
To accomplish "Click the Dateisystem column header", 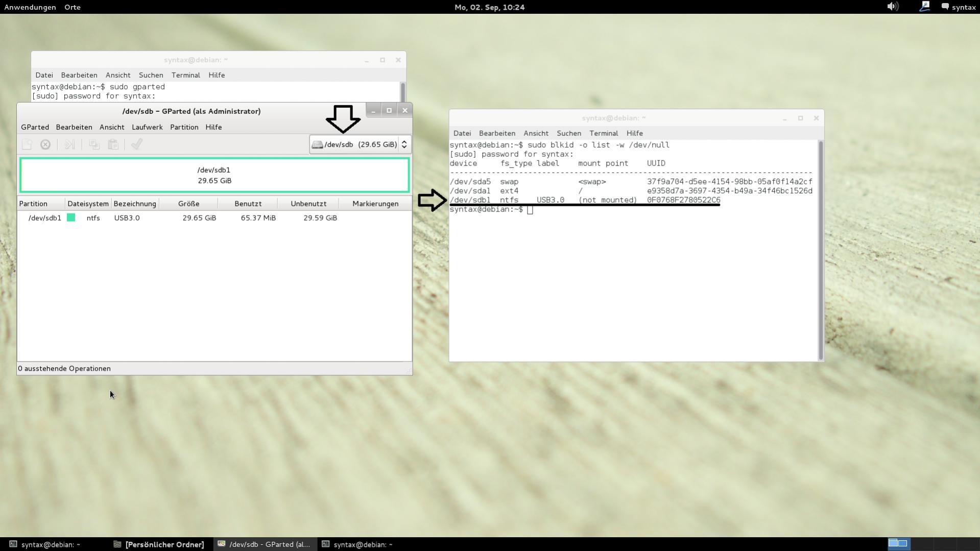I will click(88, 204).
